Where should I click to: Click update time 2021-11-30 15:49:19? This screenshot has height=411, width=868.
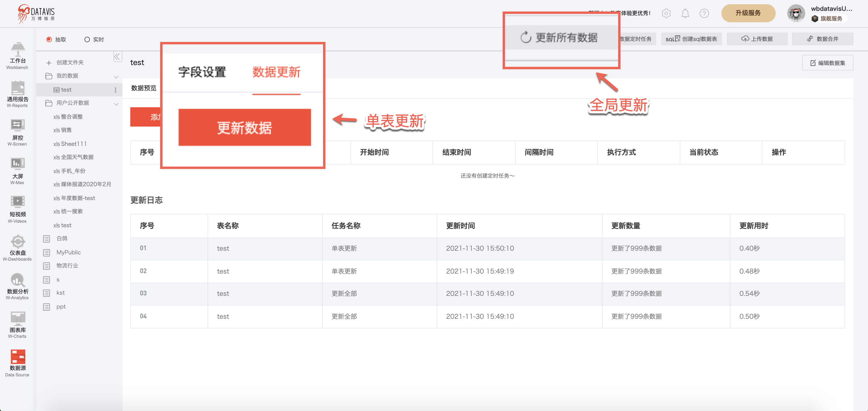[x=480, y=271]
